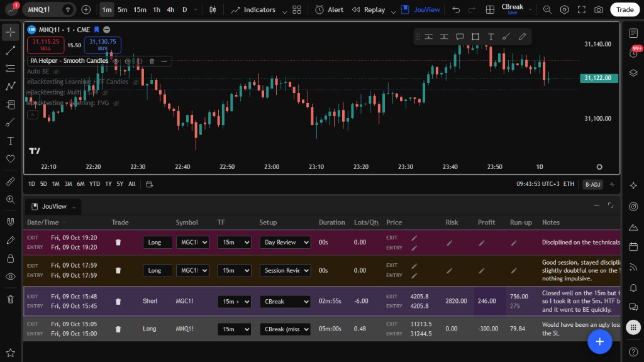Image resolution: width=644 pixels, height=362 pixels.
Task: Click the blue add trade plus button
Action: pos(599,341)
